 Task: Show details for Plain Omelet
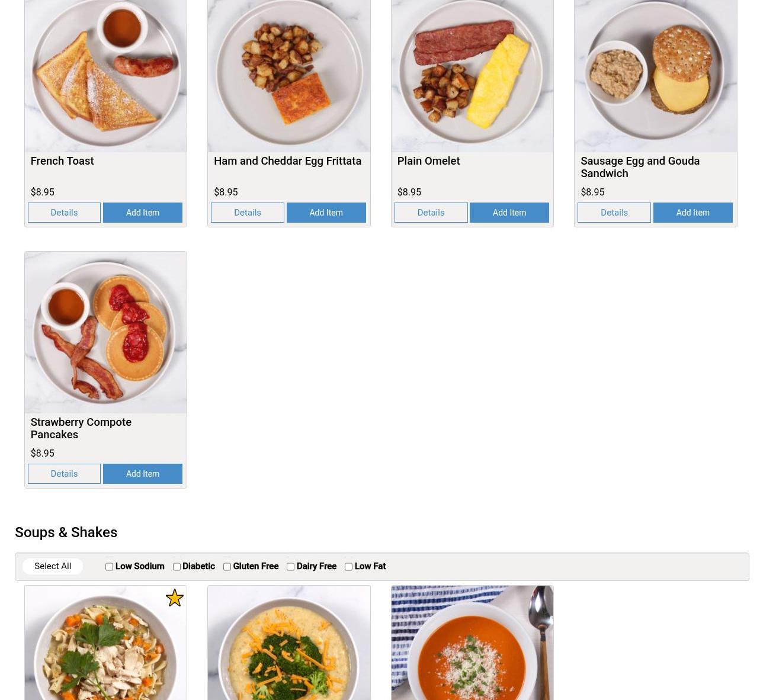coord(431,213)
